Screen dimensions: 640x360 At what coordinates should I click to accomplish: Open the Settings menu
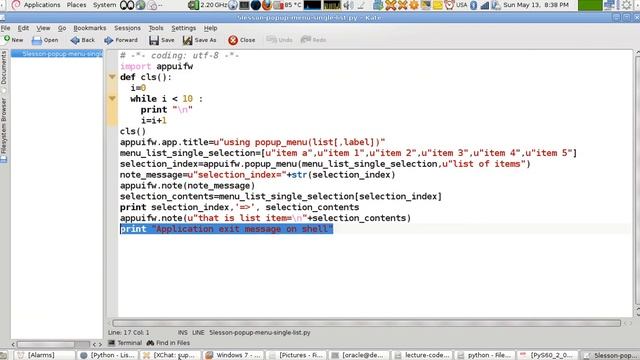click(x=184, y=28)
